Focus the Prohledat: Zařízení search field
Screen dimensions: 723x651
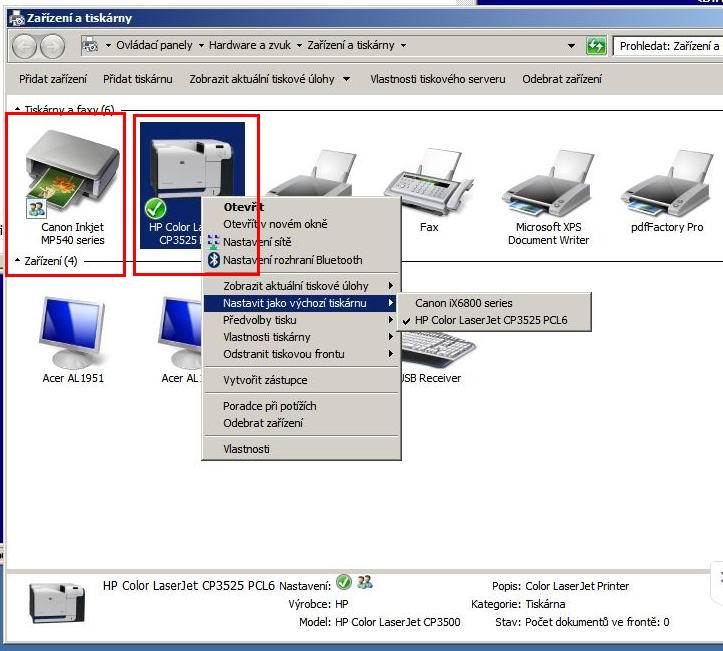coord(668,46)
